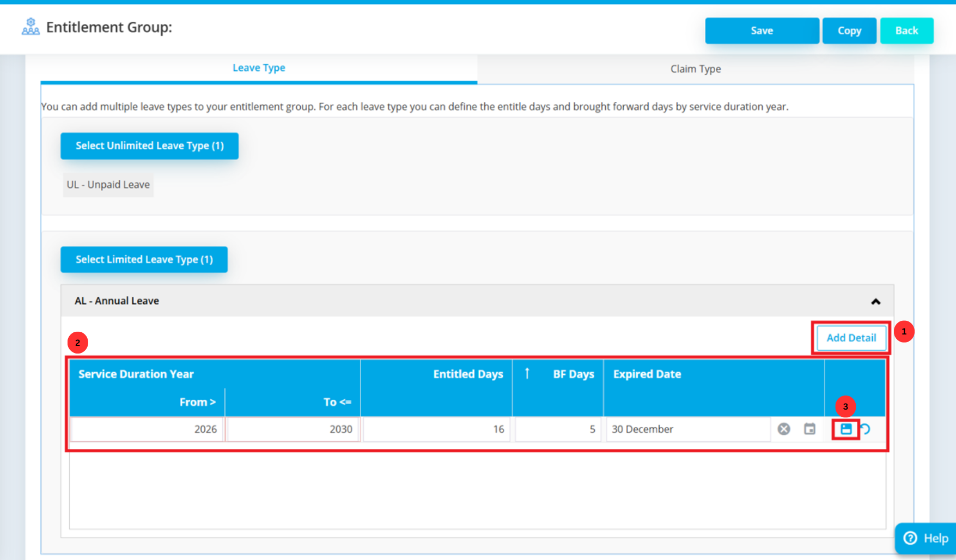The height and width of the screenshot is (560, 956).
Task: Clear the expired date with the X icon
Action: 784,429
